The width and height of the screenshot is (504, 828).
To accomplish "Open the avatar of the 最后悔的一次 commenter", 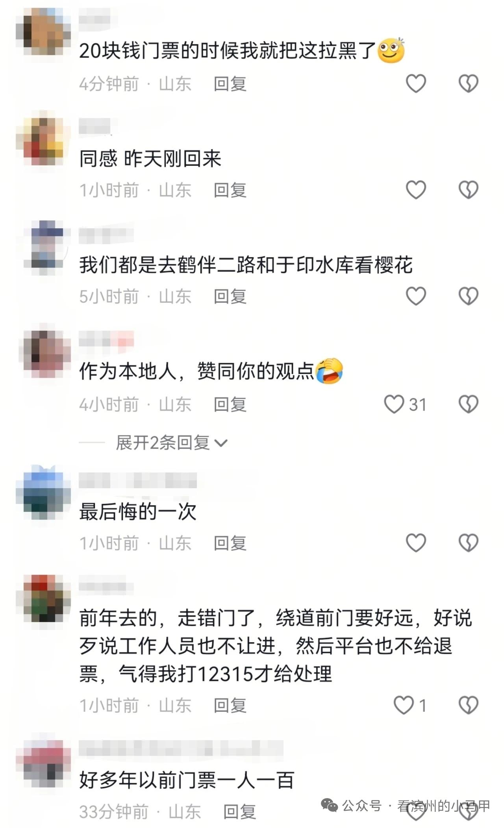I will click(43, 492).
